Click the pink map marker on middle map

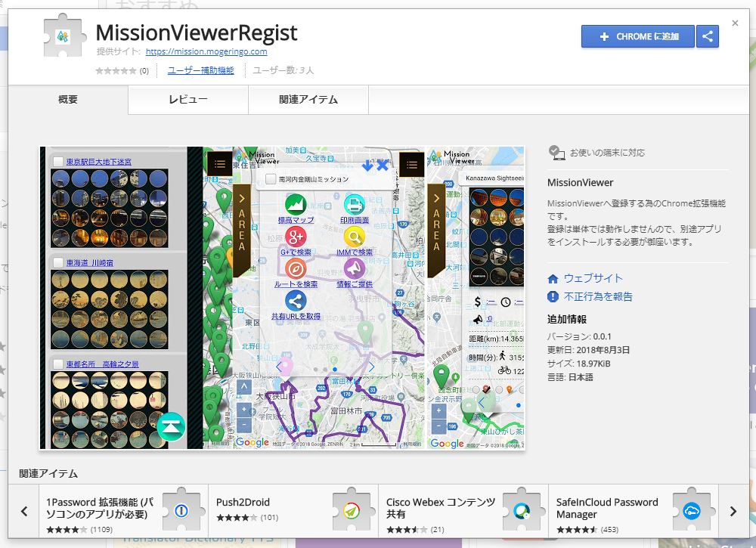click(285, 367)
